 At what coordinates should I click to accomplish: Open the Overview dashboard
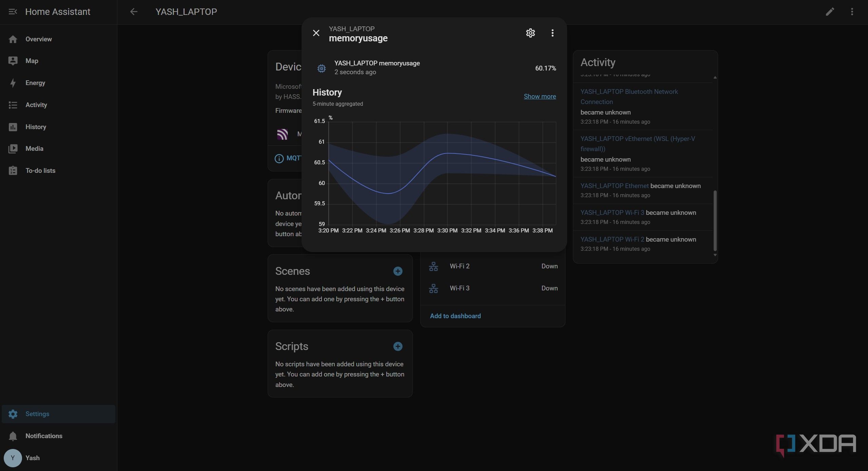point(58,39)
